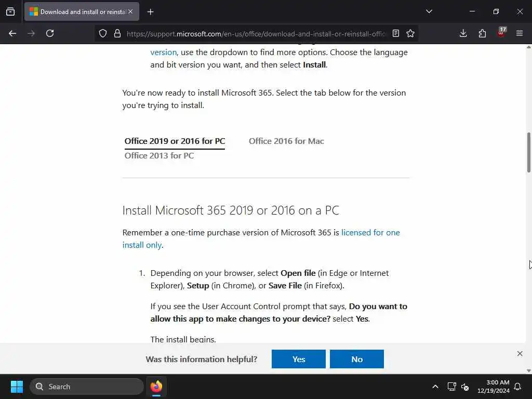The width and height of the screenshot is (532, 399).
Task: Open the muted volume tray icon
Action: [465, 387]
